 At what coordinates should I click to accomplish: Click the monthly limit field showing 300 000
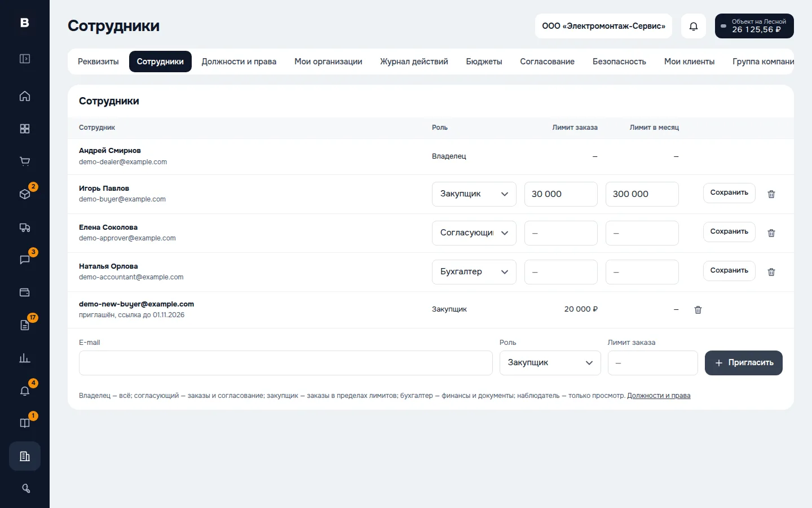pos(642,194)
